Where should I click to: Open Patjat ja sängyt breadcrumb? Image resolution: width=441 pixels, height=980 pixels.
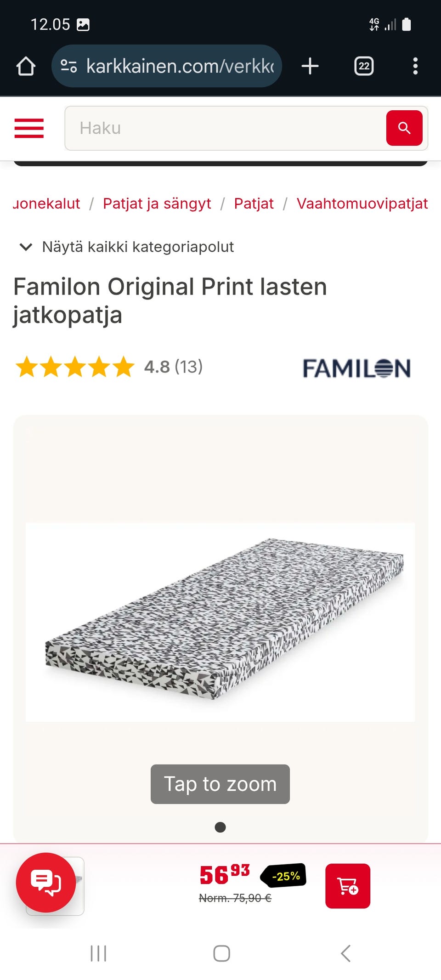click(157, 203)
